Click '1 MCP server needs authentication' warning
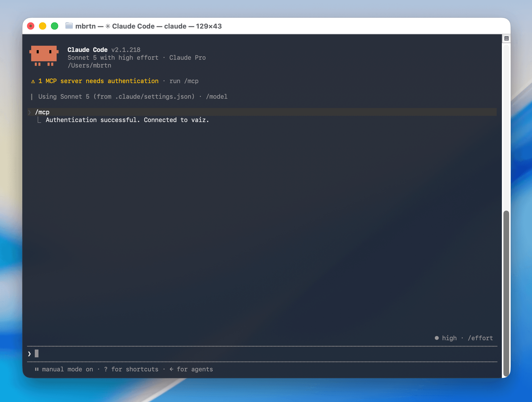Screen dimensions: 532x402 pyautogui.click(x=98, y=81)
